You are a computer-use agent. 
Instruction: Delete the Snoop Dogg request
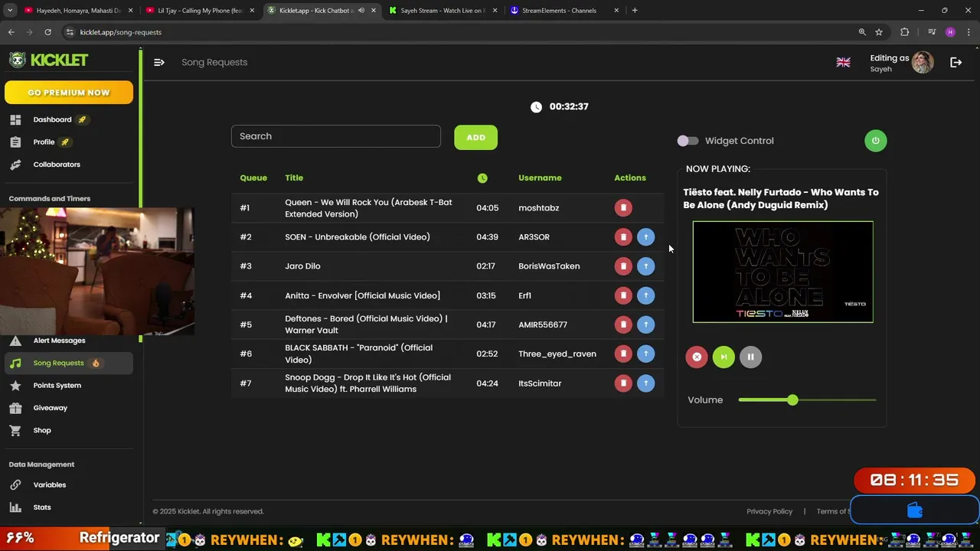pyautogui.click(x=623, y=383)
